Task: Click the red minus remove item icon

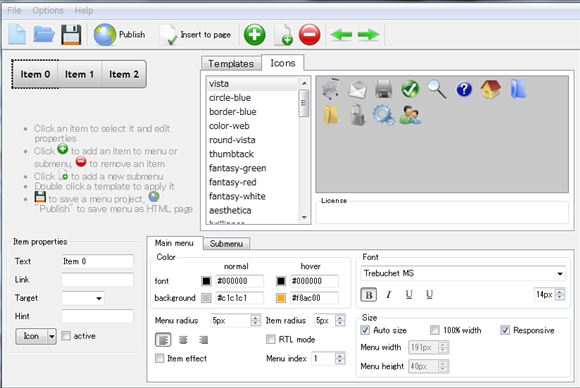Action: (309, 35)
